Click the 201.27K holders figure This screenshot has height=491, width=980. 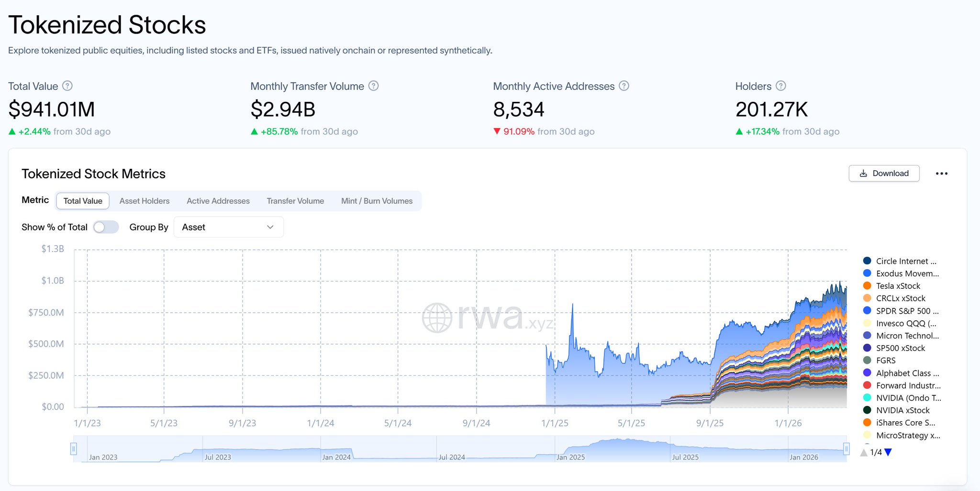771,109
